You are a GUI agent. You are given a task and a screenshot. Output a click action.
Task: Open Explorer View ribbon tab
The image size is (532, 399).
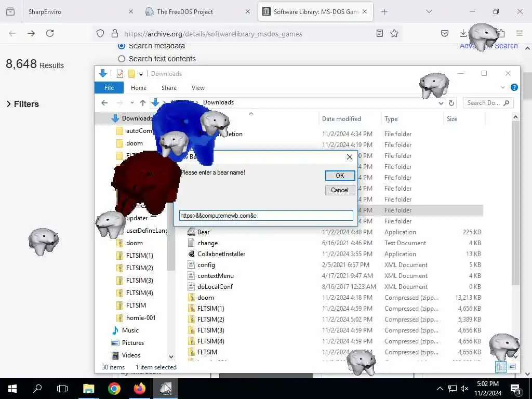198,87
